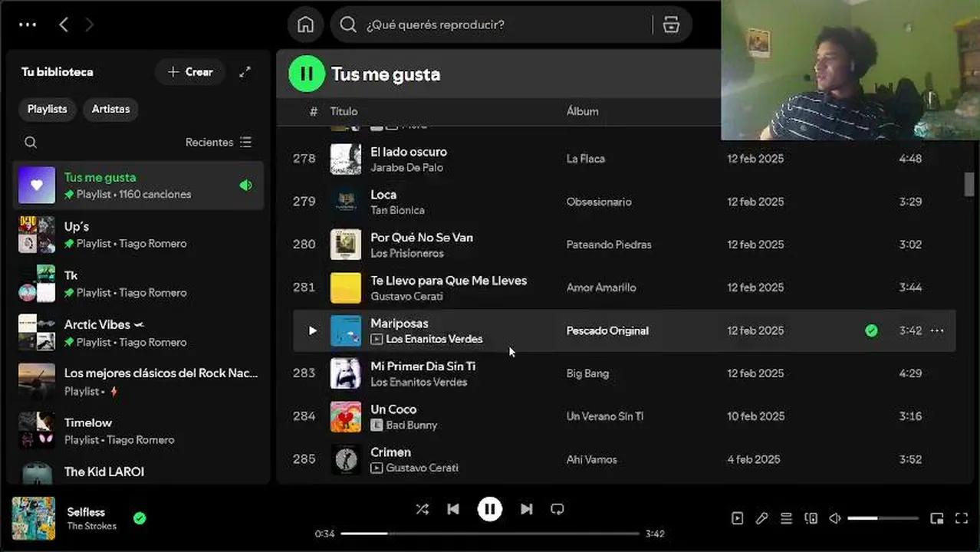Adjust the volume slider
The height and width of the screenshot is (552, 980).
pos(883,518)
